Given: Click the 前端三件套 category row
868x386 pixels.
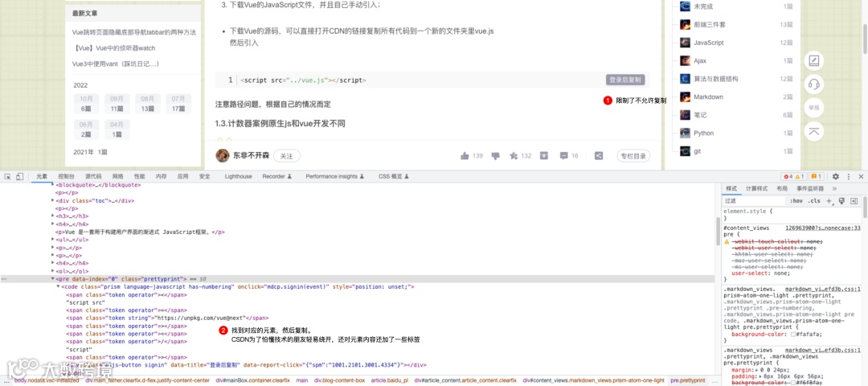Looking at the screenshot, I should tap(735, 24).
